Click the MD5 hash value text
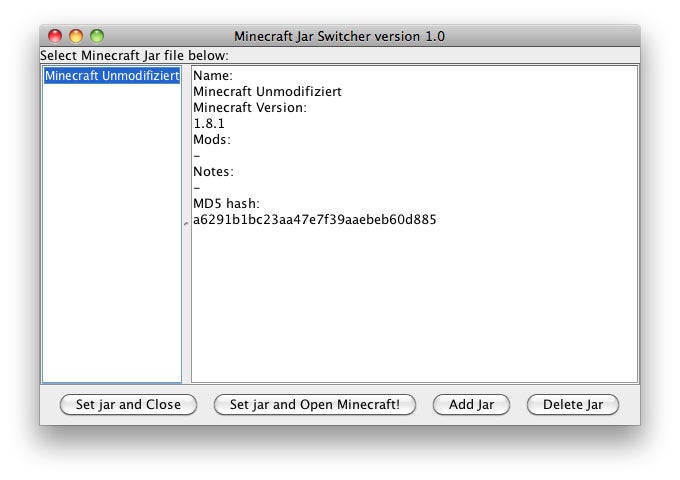 [x=314, y=220]
